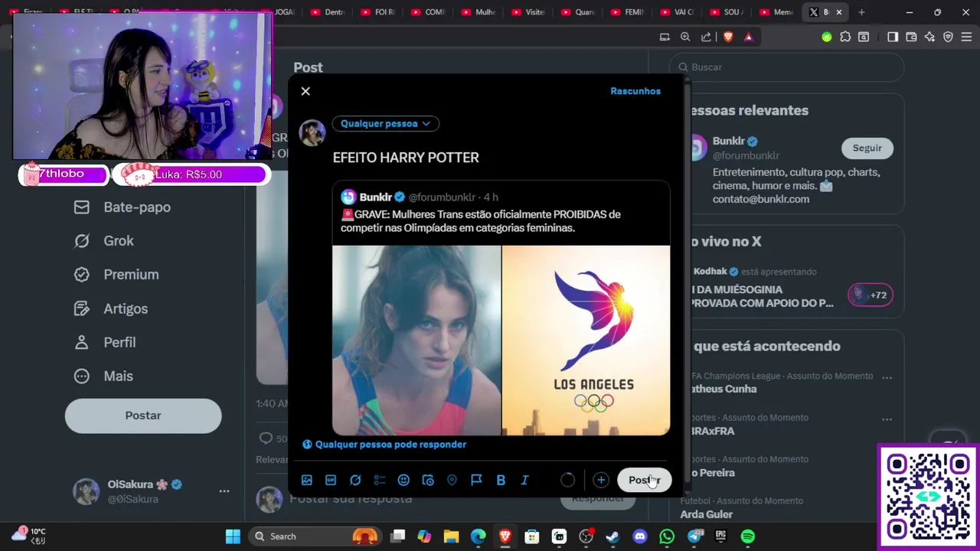This screenshot has width=980, height=551.
Task: Schedule the post with calendar icon
Action: pyautogui.click(x=428, y=480)
